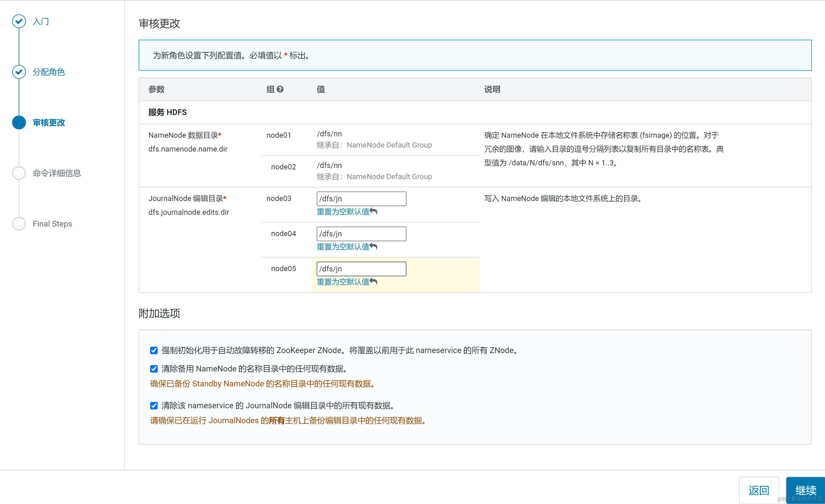
Task: Click the reset arrow icon under node05
Action: click(374, 282)
